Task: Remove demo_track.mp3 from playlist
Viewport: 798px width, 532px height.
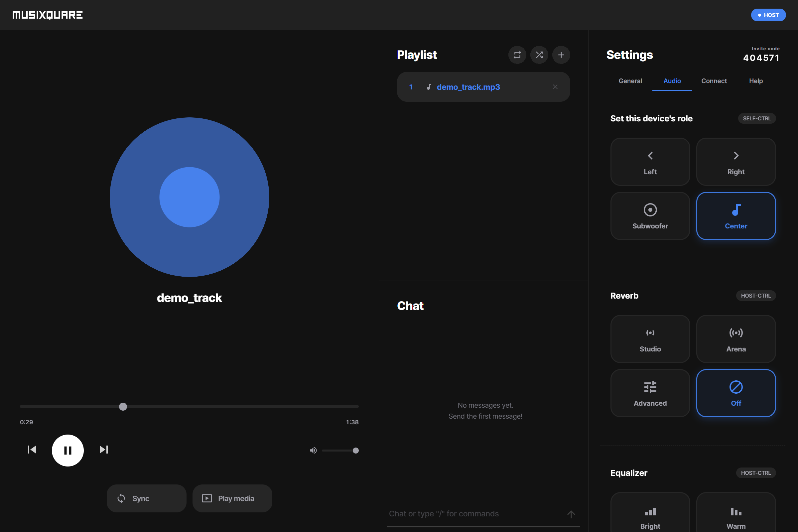Action: [x=555, y=87]
